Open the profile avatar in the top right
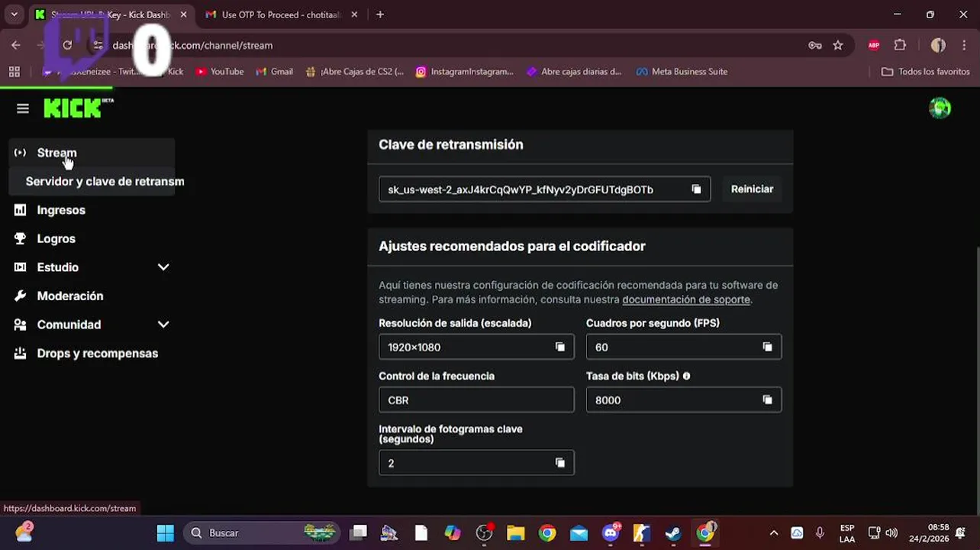 click(x=940, y=108)
